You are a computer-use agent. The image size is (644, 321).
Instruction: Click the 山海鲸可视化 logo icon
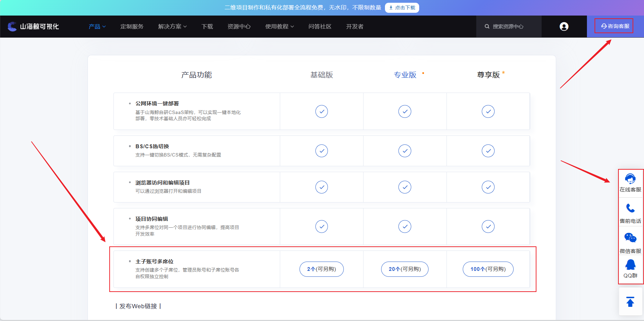pyautogui.click(x=12, y=27)
